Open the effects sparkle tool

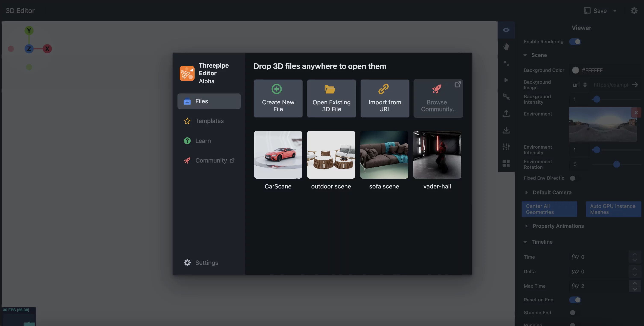507,63
